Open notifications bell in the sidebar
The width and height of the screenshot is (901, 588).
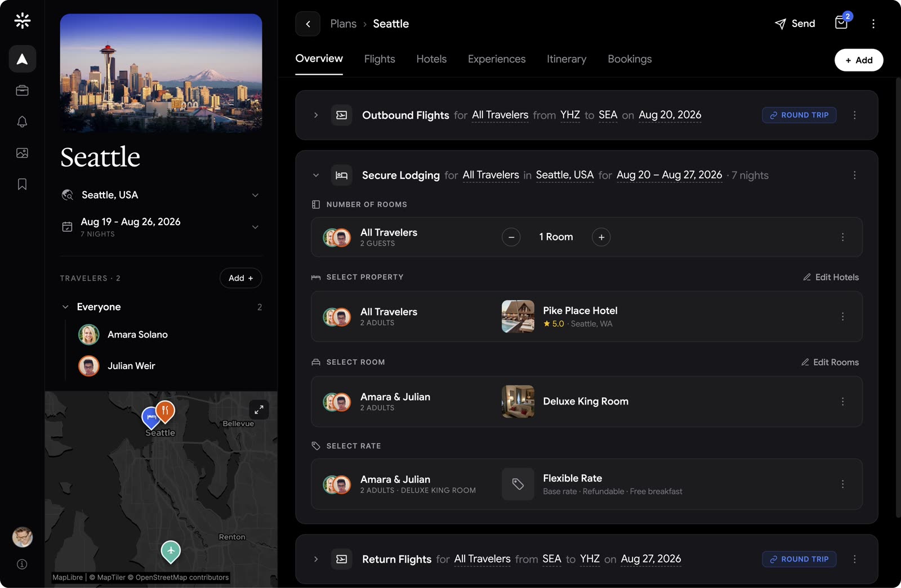(23, 122)
